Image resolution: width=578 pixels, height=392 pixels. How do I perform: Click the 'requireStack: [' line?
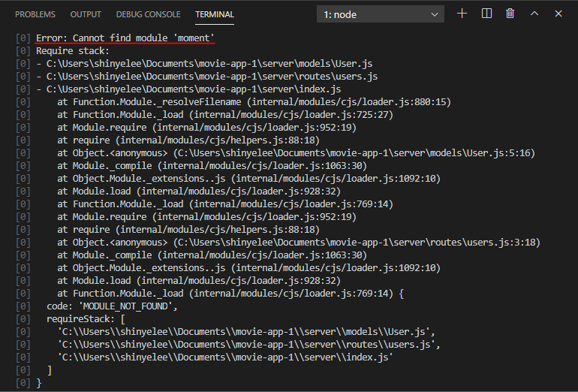[86, 319]
